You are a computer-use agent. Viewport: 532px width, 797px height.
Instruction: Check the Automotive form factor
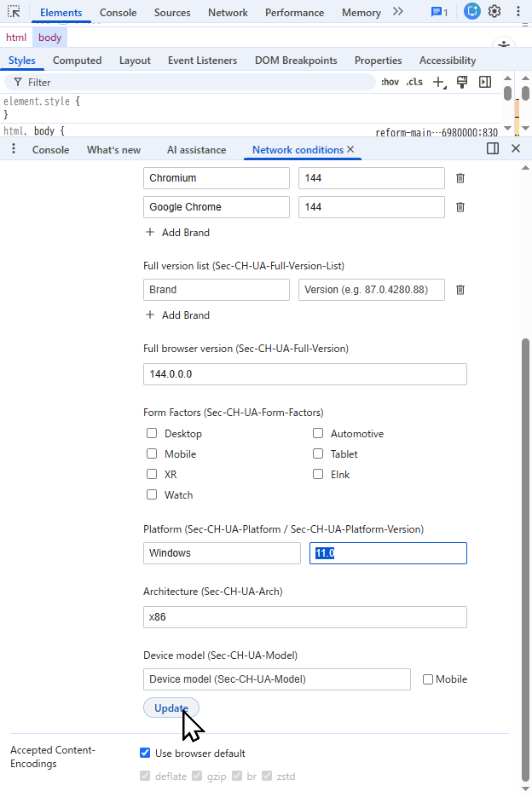click(x=318, y=434)
